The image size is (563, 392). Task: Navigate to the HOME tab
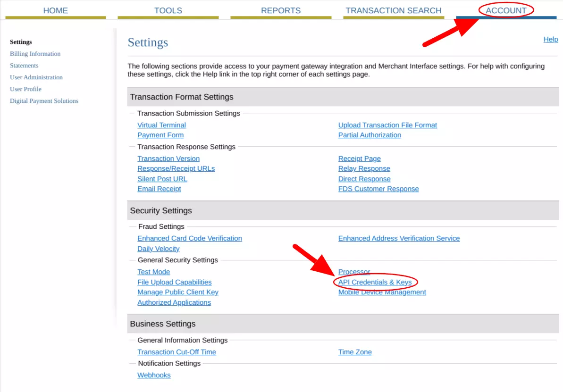[56, 10]
